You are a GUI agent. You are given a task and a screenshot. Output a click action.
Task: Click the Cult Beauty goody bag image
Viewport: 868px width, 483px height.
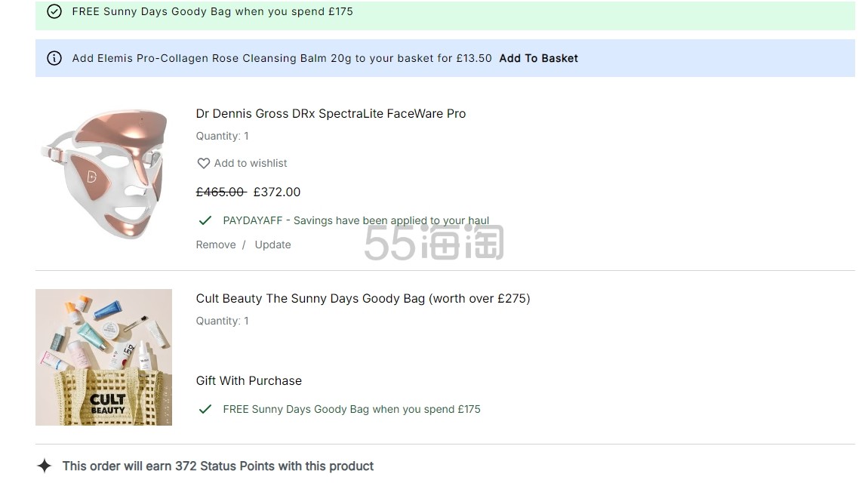pos(104,358)
